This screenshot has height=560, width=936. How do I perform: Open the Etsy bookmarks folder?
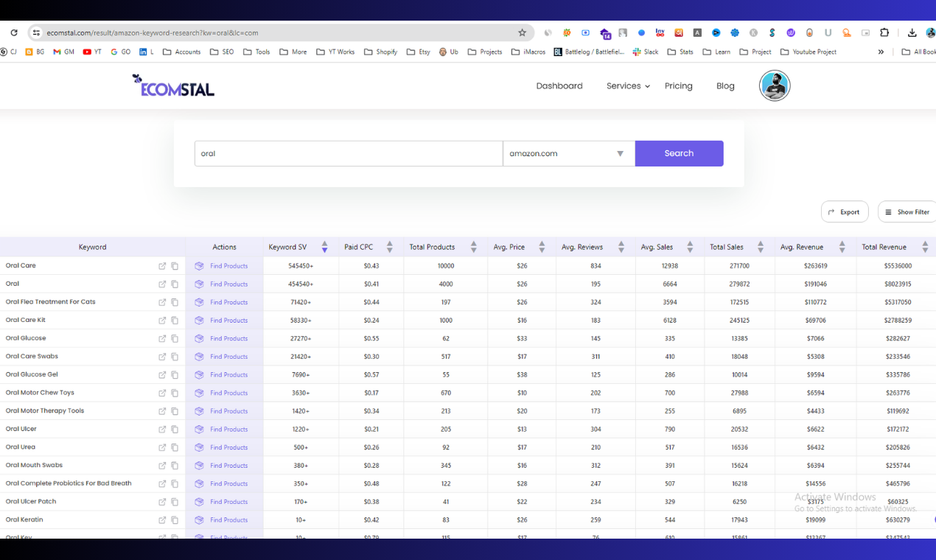[x=418, y=52]
